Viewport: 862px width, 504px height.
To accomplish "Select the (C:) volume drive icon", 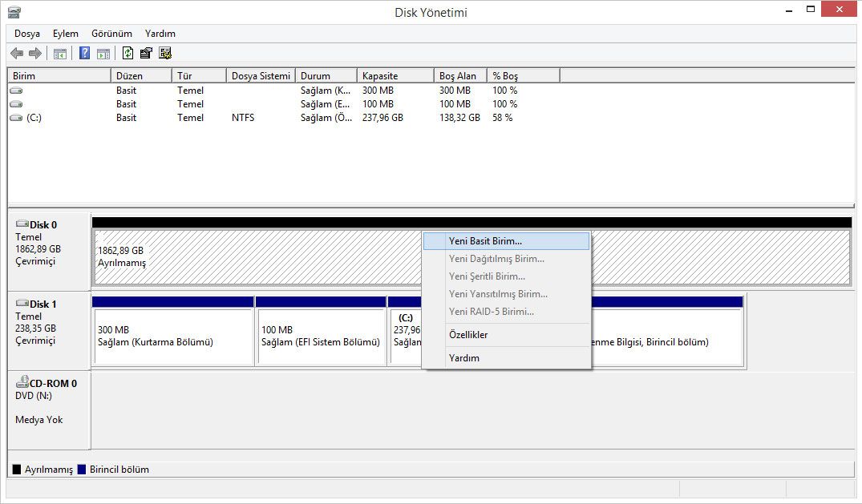I will [x=17, y=118].
